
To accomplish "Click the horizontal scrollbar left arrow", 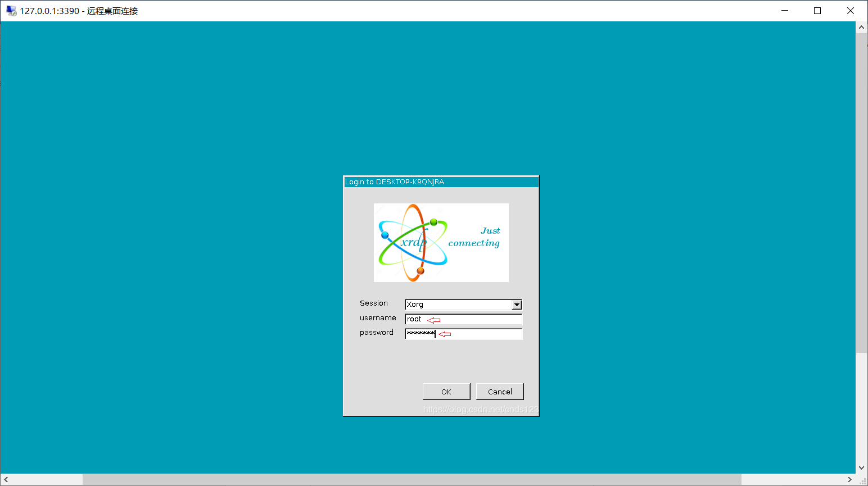I will pyautogui.click(x=6, y=479).
